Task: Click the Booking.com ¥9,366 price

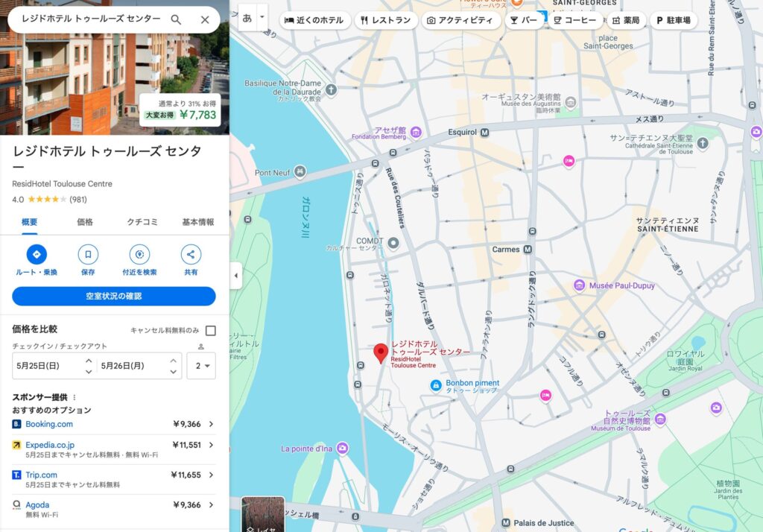Action: pos(187,424)
